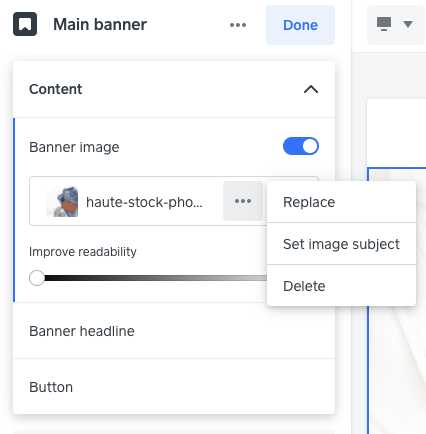This screenshot has height=434, width=426.
Task: Click the Done button
Action: (300, 25)
